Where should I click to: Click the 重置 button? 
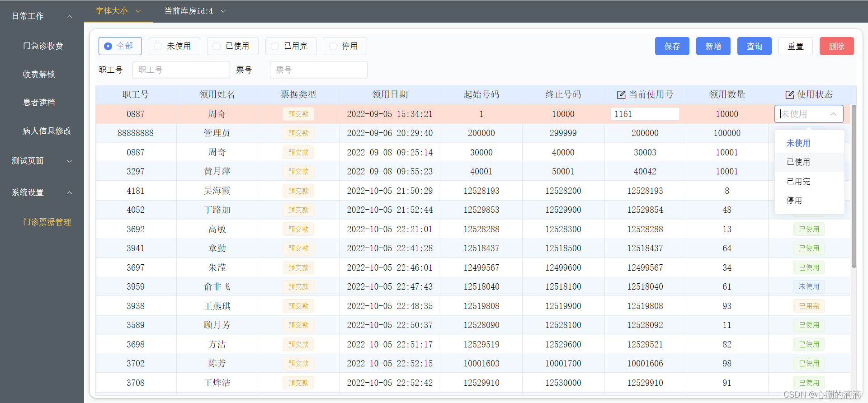coord(795,46)
